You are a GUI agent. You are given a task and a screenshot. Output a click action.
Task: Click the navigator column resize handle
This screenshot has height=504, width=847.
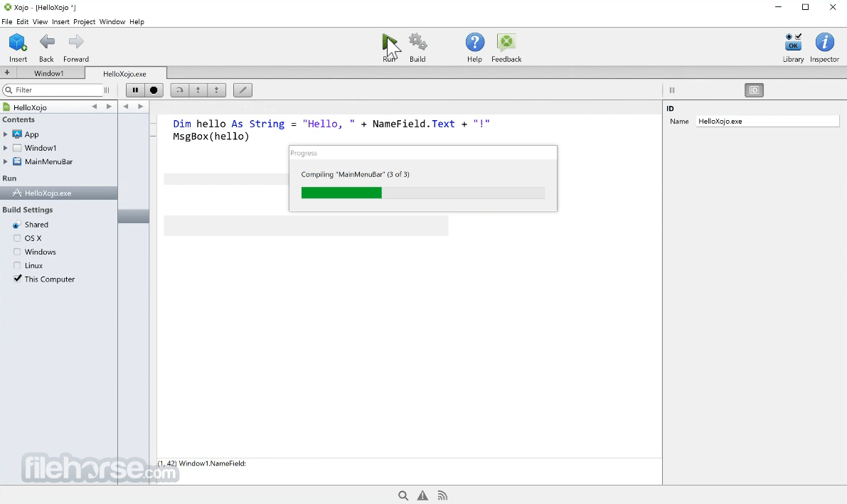click(x=107, y=90)
